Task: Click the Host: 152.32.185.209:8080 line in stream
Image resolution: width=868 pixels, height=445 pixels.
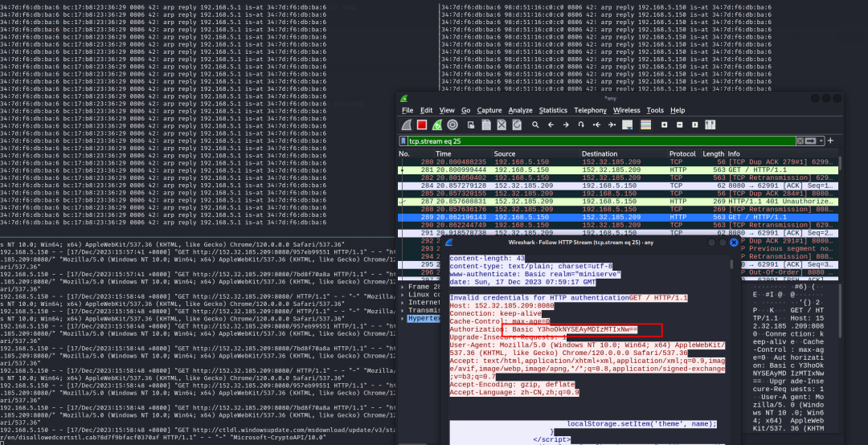Action: pos(502,305)
